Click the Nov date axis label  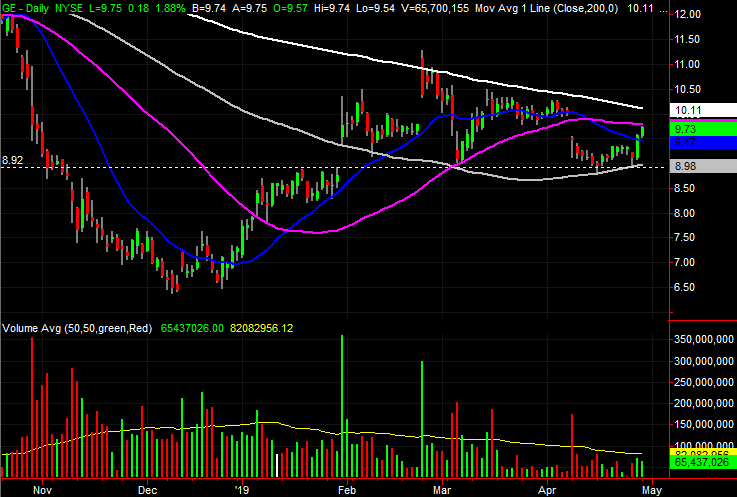tap(42, 490)
